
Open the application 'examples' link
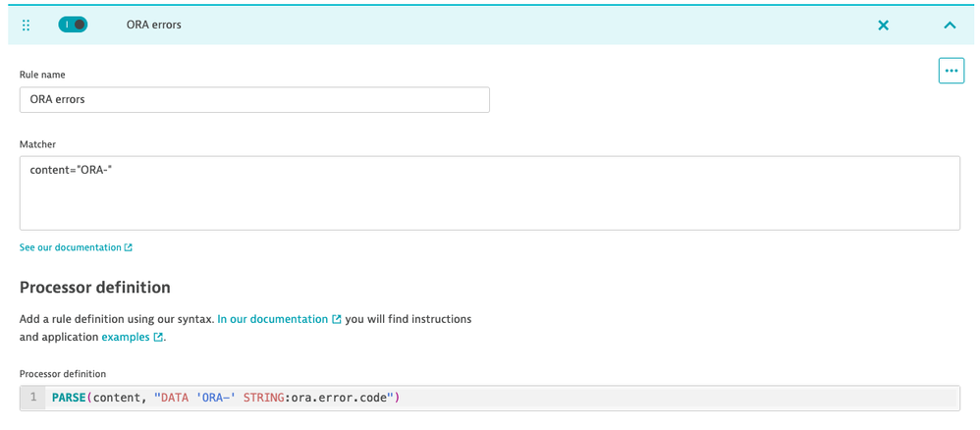(x=126, y=337)
